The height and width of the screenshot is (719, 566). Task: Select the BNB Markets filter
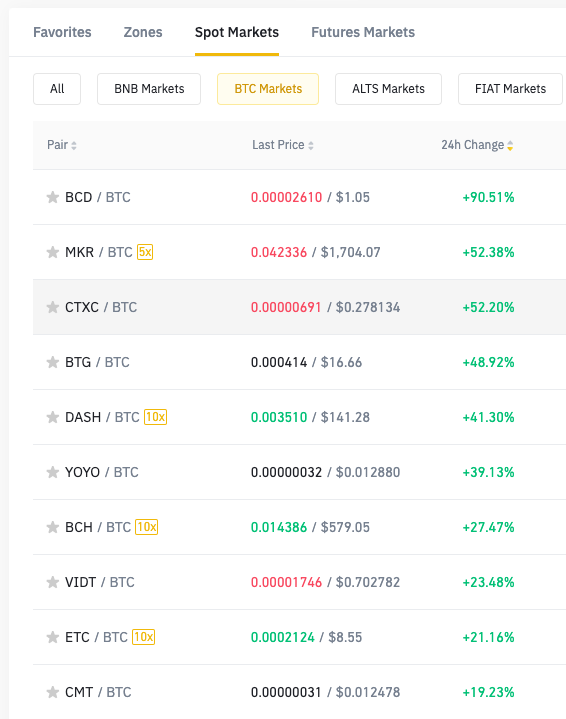(149, 89)
